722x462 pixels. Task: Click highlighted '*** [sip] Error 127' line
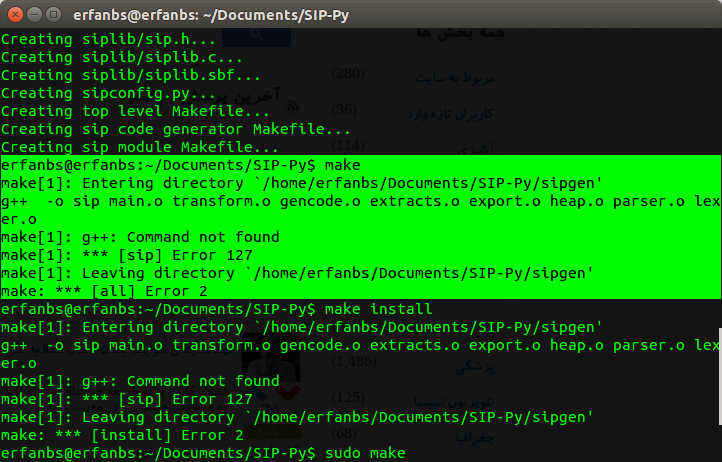[x=127, y=255]
